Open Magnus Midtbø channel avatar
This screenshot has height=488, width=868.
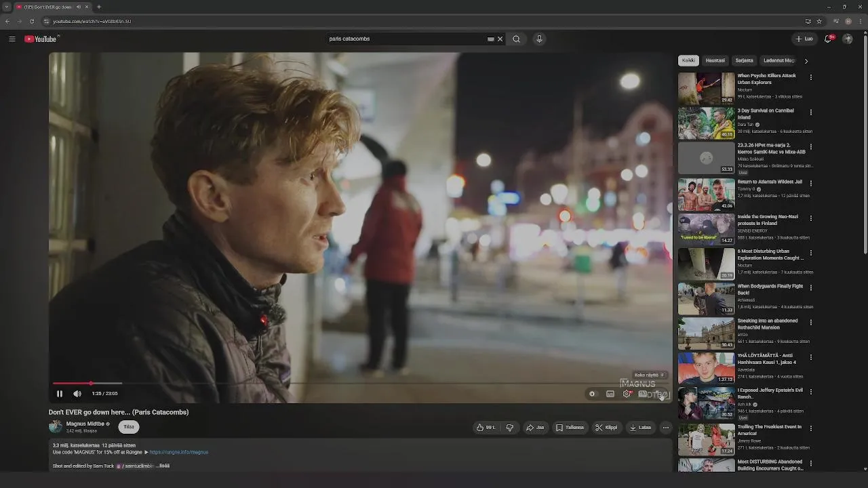coord(56,426)
